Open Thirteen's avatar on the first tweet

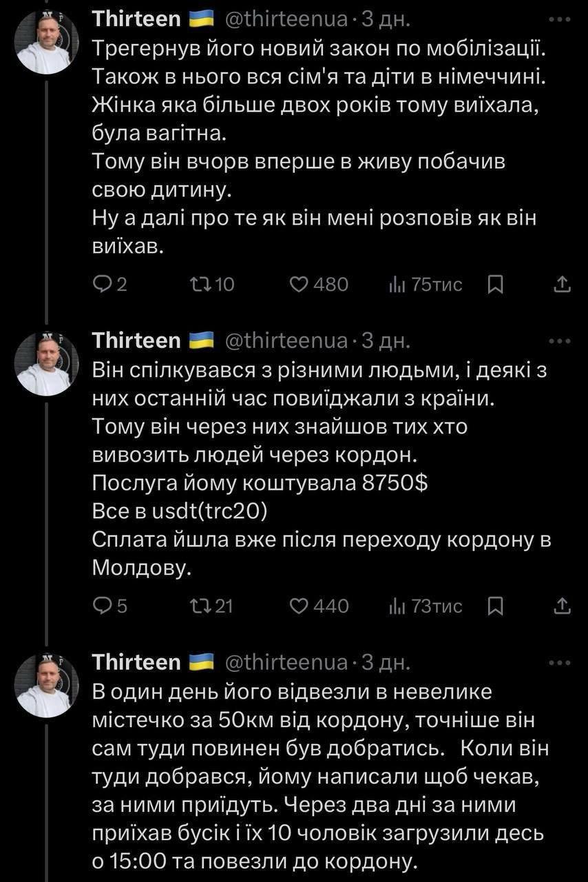(x=45, y=42)
